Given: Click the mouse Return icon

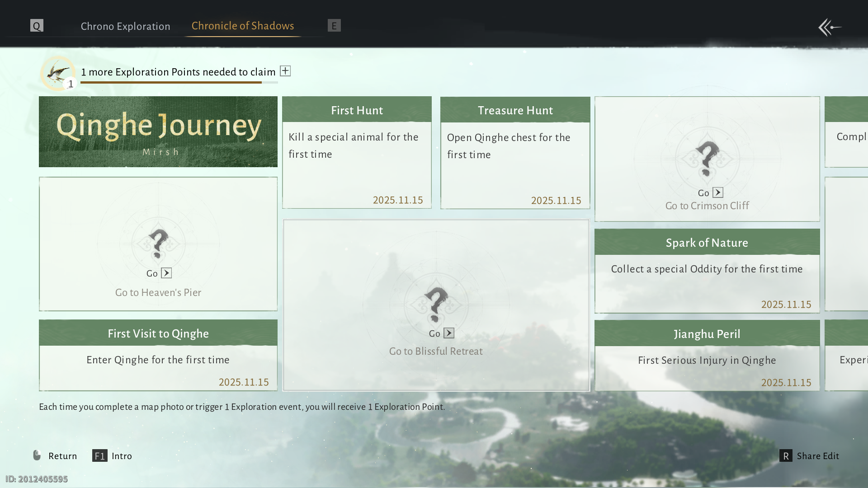Looking at the screenshot, I should click(x=37, y=455).
